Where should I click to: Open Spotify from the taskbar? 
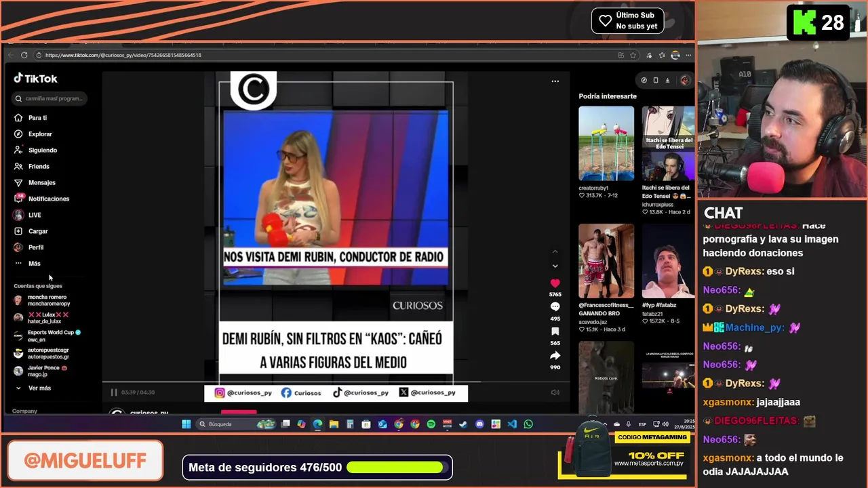pos(431,424)
